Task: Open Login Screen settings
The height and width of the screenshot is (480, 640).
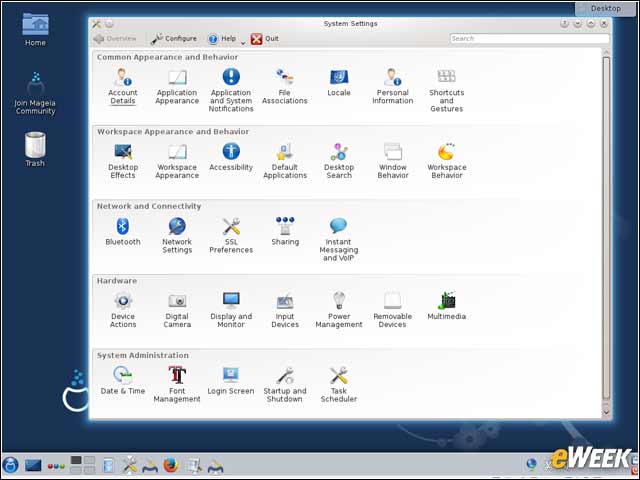Action: pos(231,381)
